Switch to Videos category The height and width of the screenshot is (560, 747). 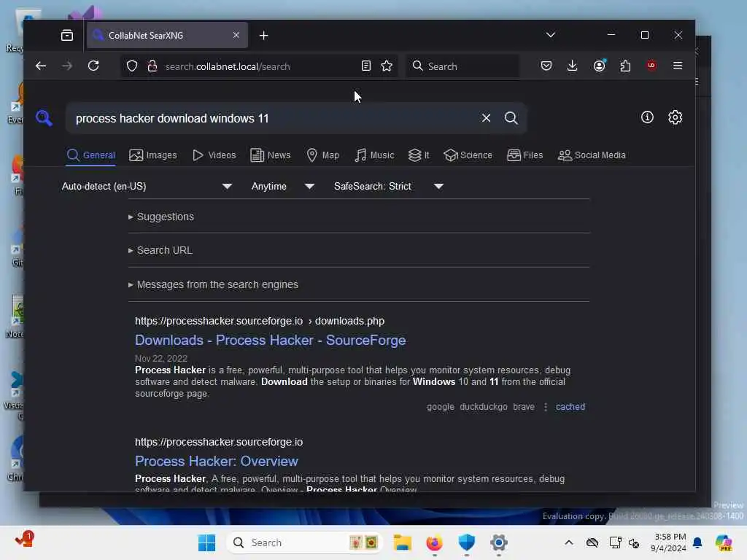click(214, 155)
